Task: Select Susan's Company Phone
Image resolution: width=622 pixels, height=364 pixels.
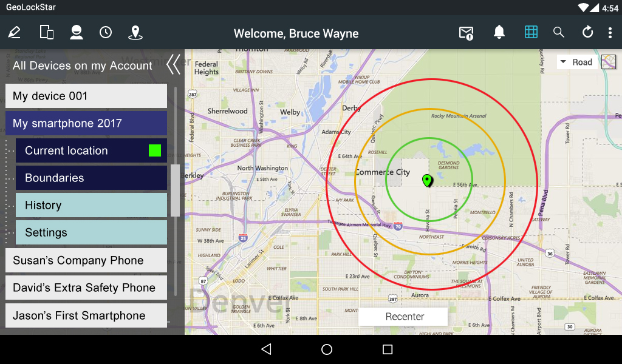Action: [86, 260]
